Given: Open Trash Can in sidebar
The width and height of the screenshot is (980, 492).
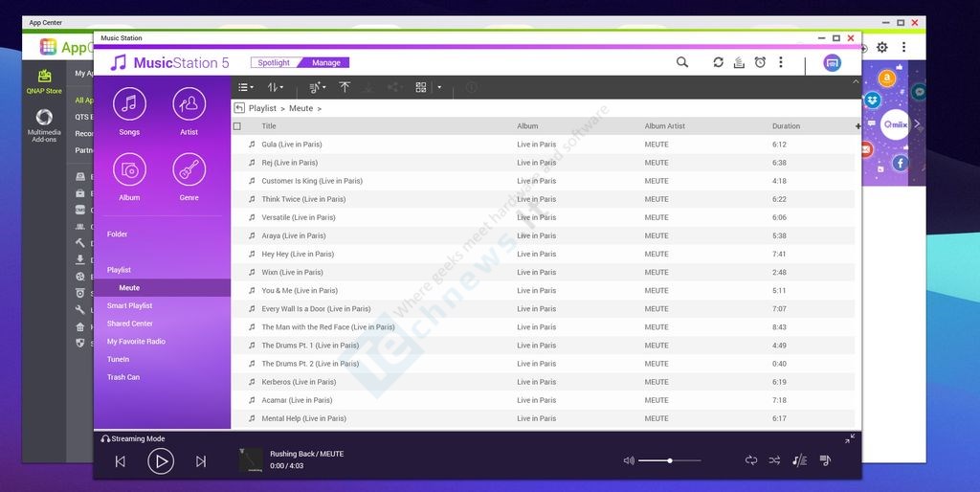Looking at the screenshot, I should [x=123, y=377].
